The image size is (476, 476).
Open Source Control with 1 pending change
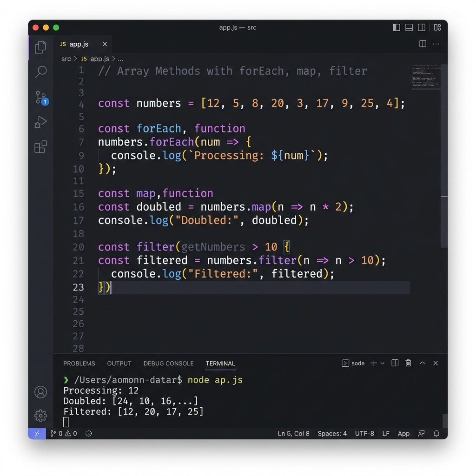click(x=41, y=98)
